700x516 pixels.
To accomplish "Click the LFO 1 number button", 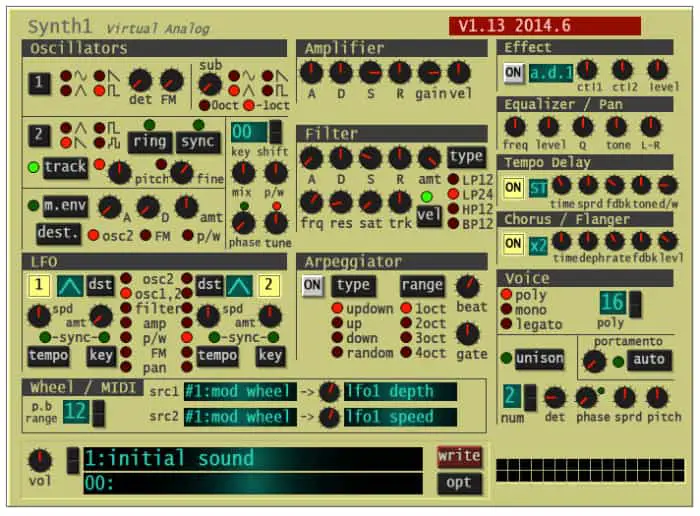I will (39, 286).
